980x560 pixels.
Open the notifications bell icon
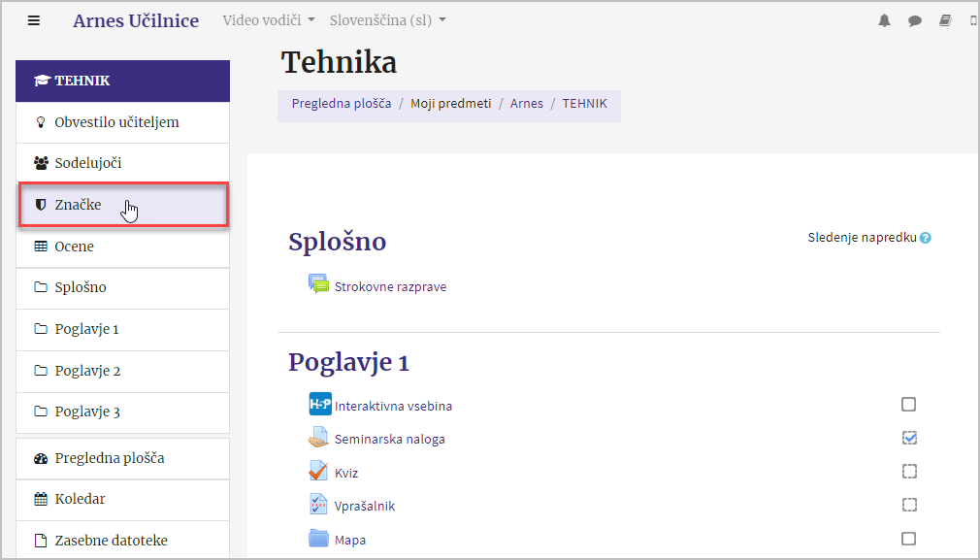884,20
